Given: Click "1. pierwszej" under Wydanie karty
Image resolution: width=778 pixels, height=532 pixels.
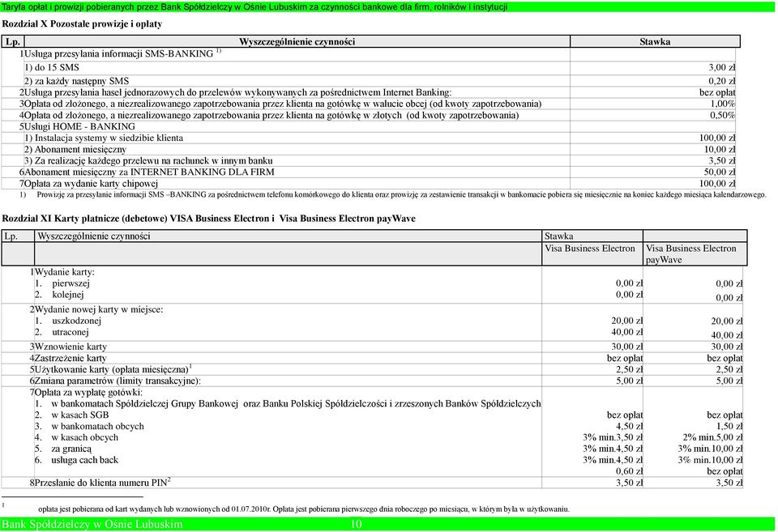Looking at the screenshot, I should click(62, 283).
